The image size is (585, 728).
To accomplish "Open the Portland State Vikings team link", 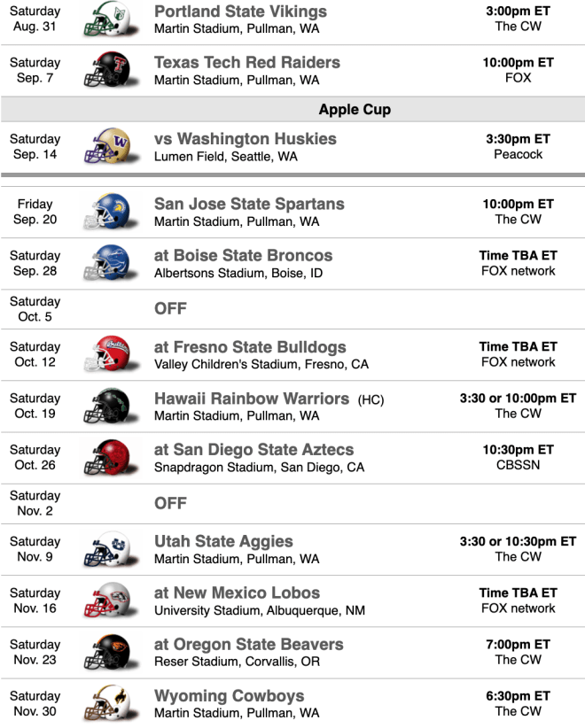I will [240, 12].
